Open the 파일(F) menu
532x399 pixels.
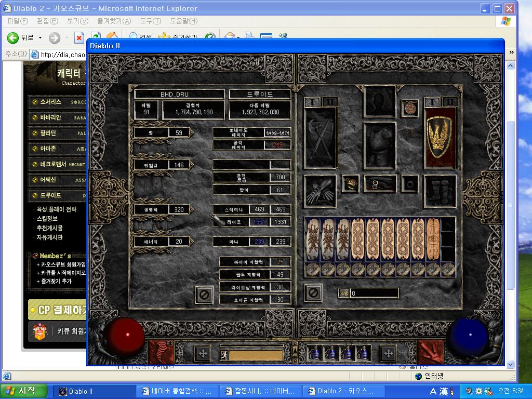(18, 21)
